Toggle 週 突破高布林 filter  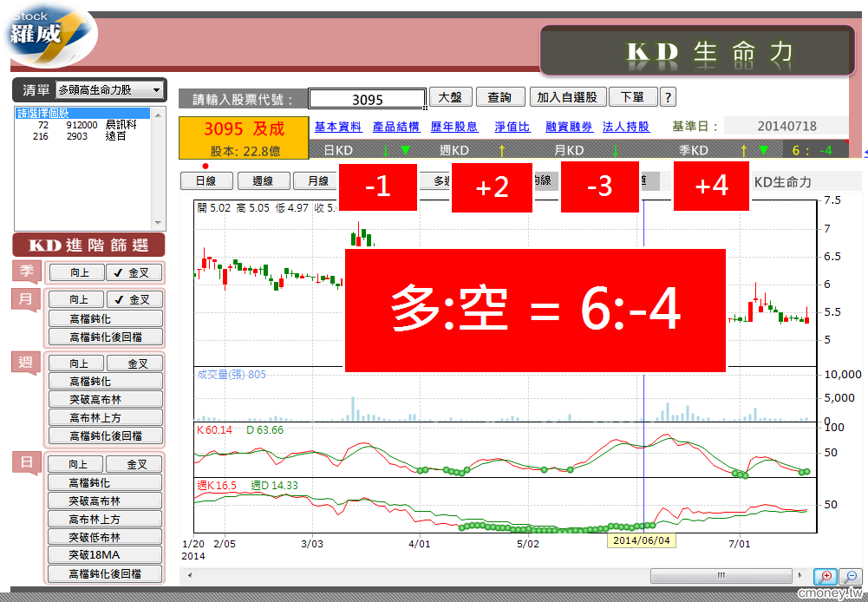point(106,399)
